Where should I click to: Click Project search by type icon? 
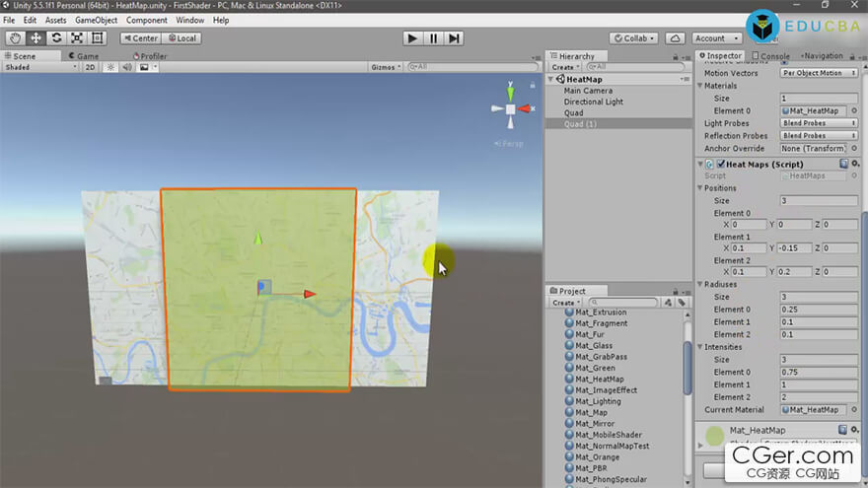click(x=668, y=303)
